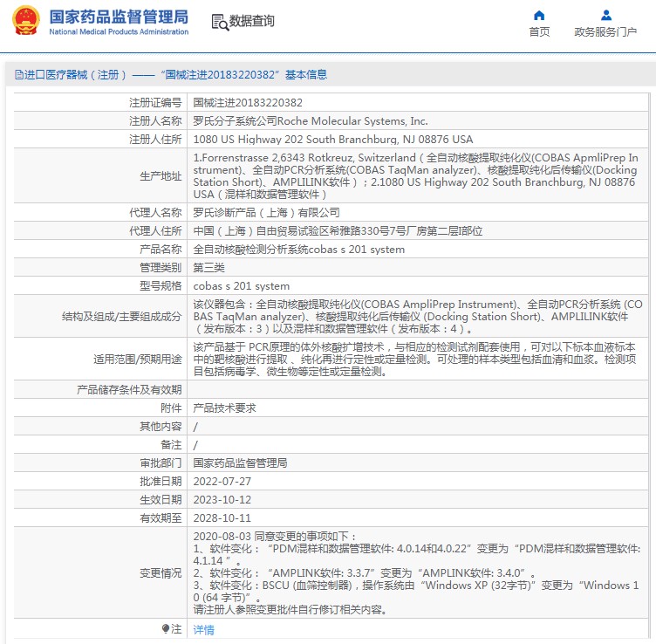Select the 1080 US Highway 202 registrant address
Viewport: 656px width, 644px height.
coord(333,140)
